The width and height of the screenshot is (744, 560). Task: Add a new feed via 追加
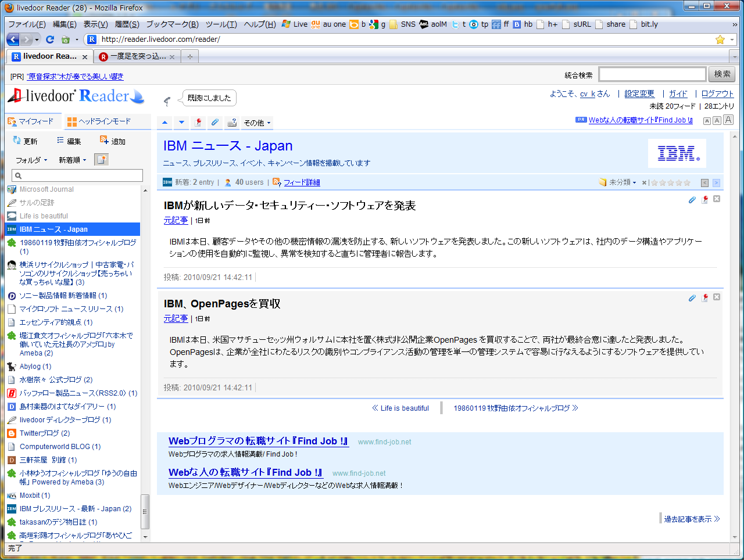(113, 141)
